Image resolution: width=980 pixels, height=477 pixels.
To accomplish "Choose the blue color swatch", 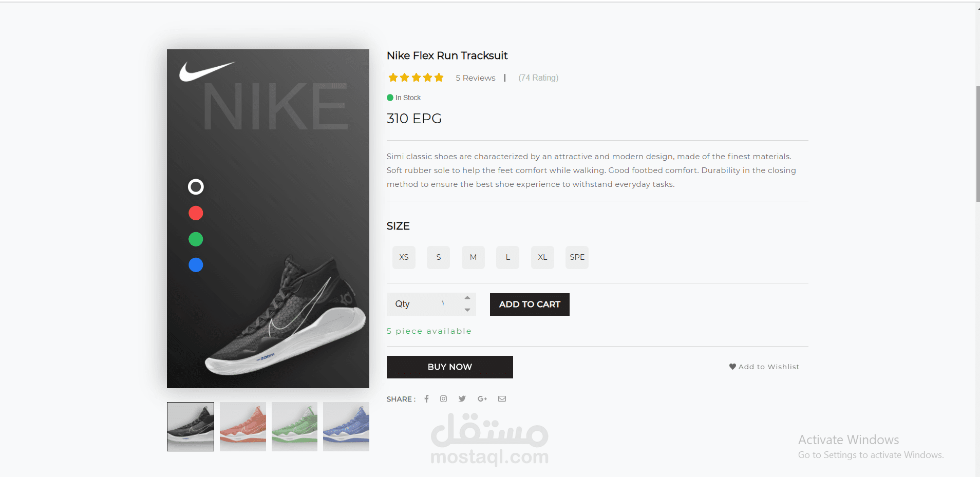I will (x=196, y=265).
